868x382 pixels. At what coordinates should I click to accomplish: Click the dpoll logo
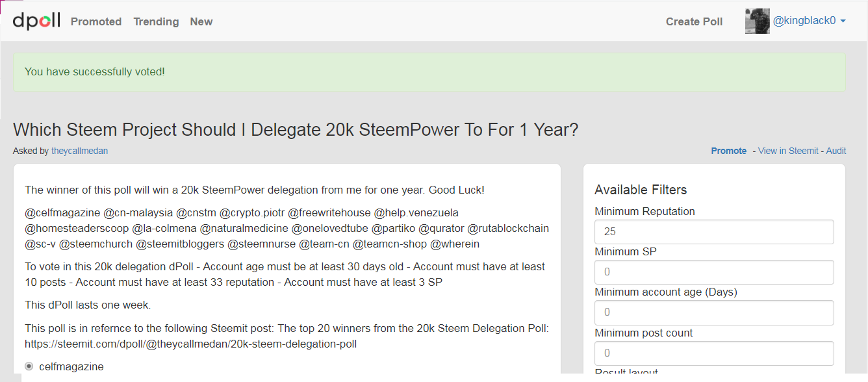click(36, 21)
